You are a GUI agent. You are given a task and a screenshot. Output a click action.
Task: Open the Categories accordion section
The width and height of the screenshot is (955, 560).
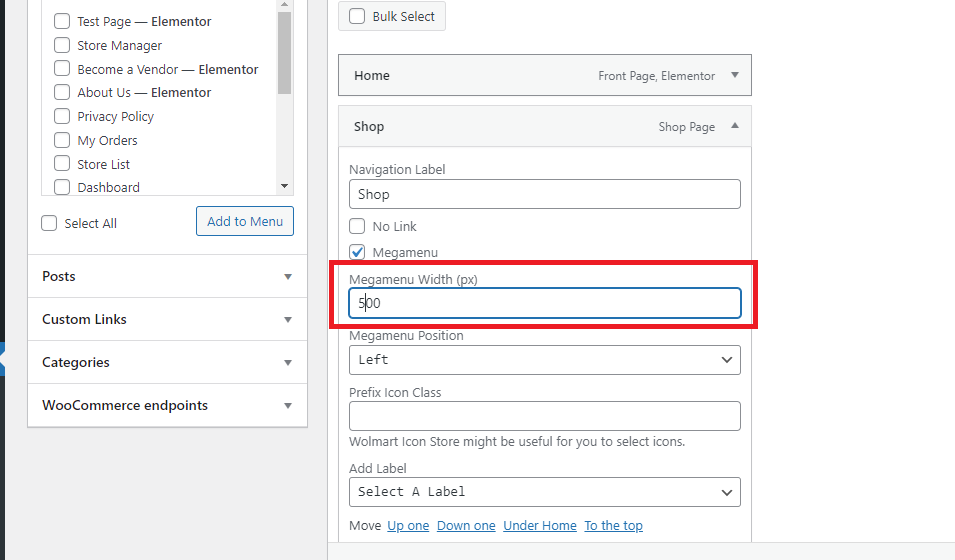288,363
